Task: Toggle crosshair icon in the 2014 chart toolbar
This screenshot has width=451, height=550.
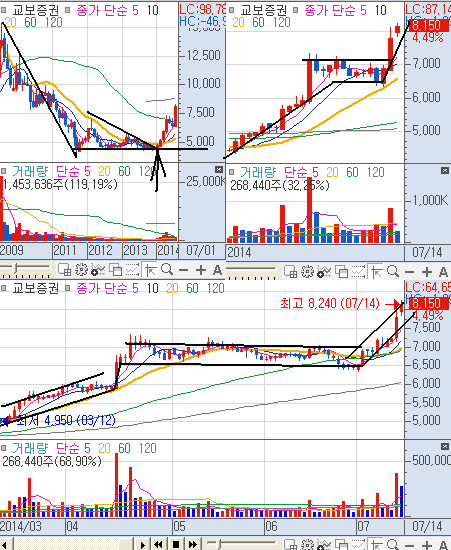Action: click(x=376, y=272)
